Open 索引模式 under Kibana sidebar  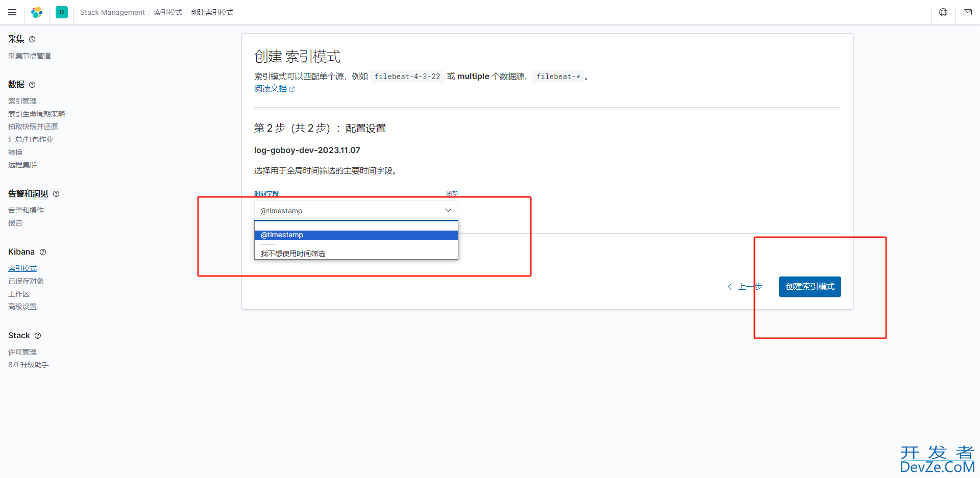click(22, 268)
